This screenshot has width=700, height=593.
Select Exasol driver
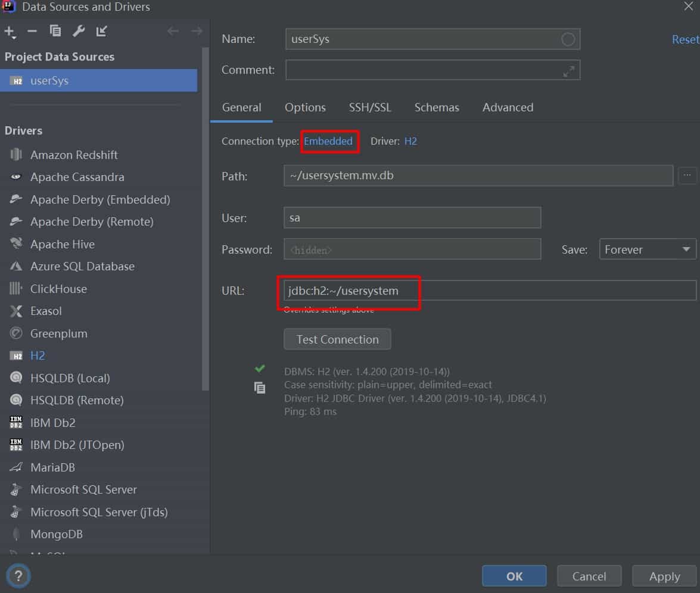click(x=45, y=311)
